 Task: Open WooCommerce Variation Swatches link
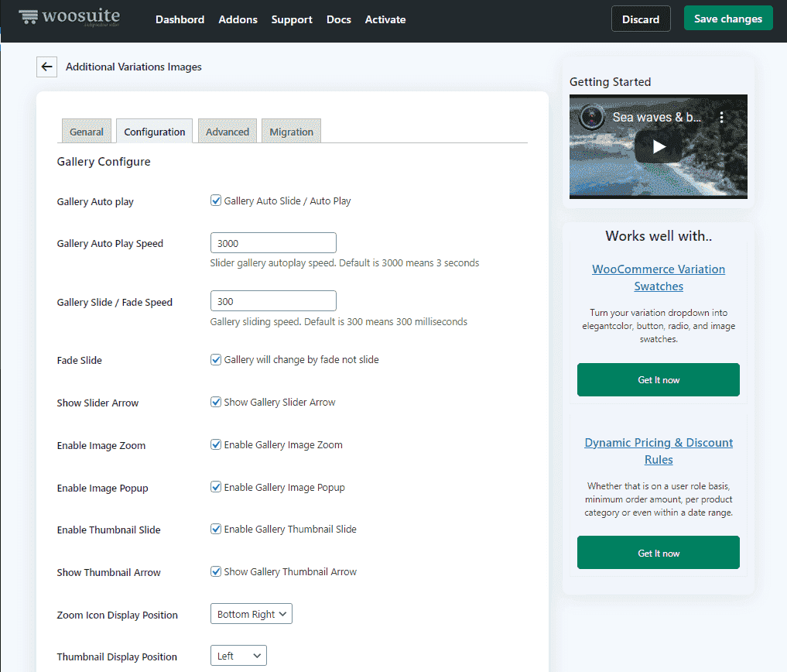click(x=659, y=278)
